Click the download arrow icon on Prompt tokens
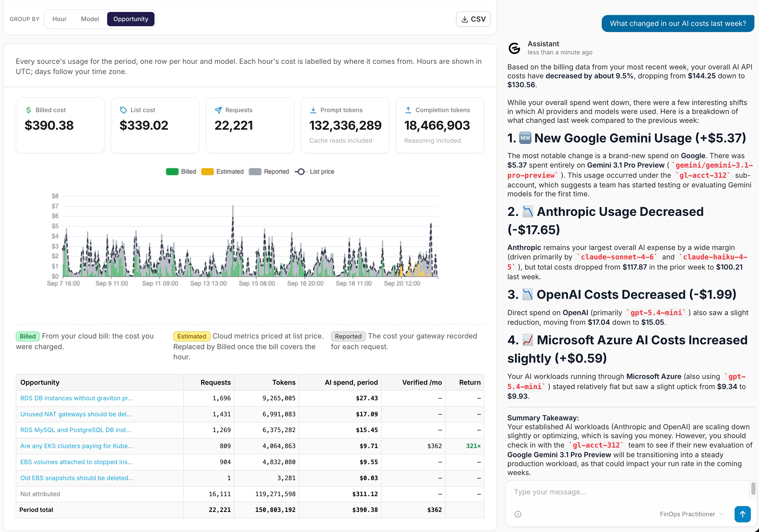Screen dimensions: 759x532 (313, 110)
